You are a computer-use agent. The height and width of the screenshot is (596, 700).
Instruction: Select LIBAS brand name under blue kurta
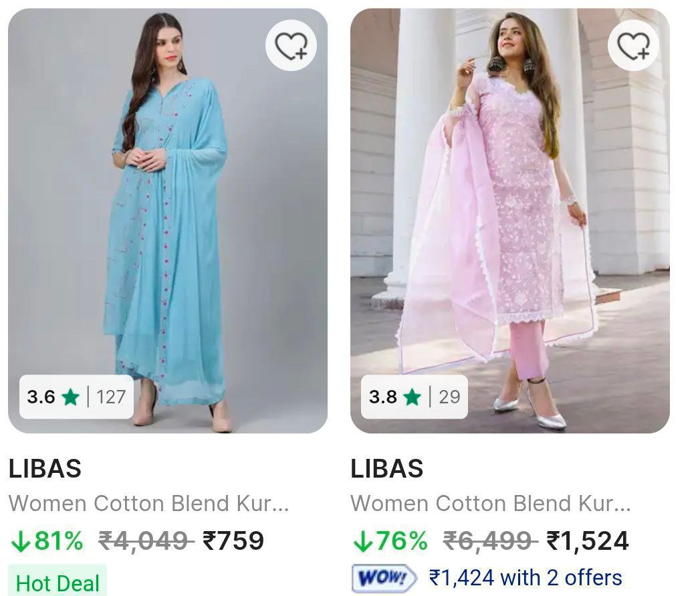coord(45,469)
